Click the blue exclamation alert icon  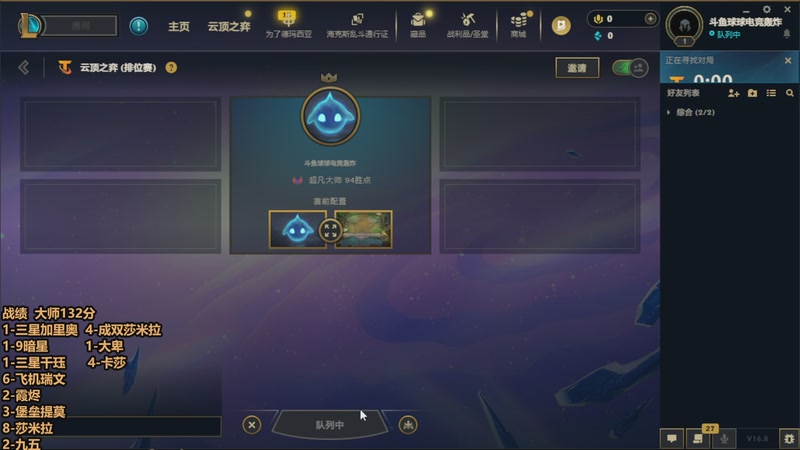tap(138, 26)
